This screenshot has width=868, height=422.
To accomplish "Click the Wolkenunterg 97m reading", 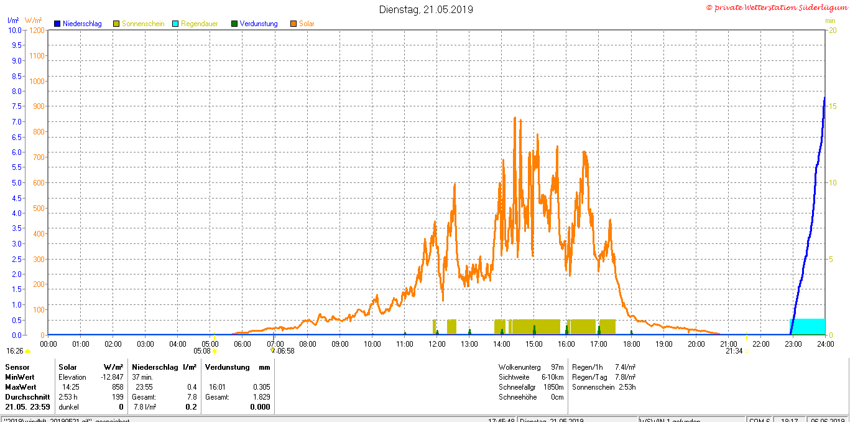I will coord(531,367).
